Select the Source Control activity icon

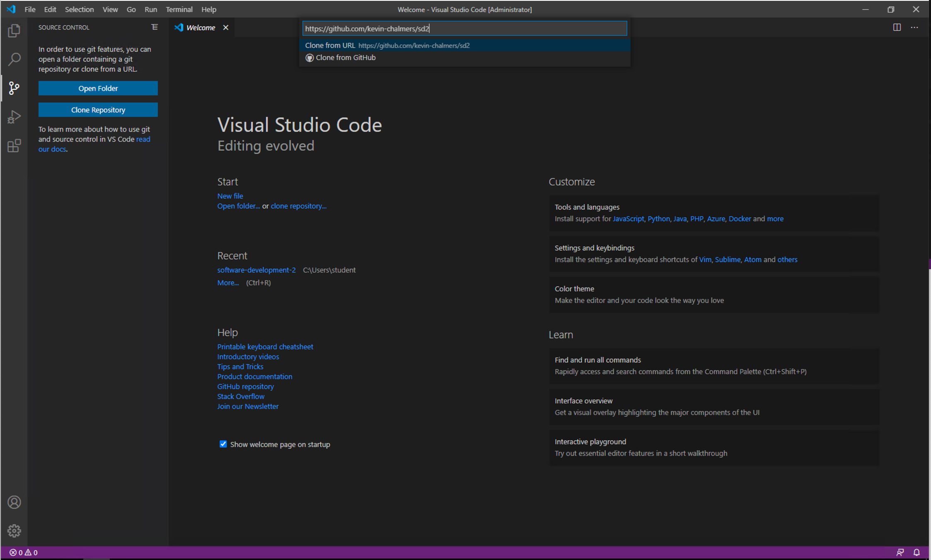click(14, 88)
